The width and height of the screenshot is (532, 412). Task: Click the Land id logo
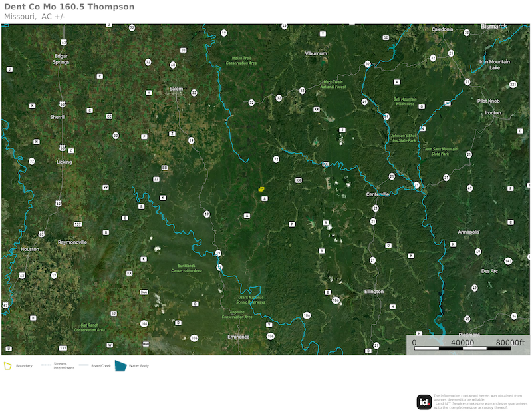(x=424, y=402)
